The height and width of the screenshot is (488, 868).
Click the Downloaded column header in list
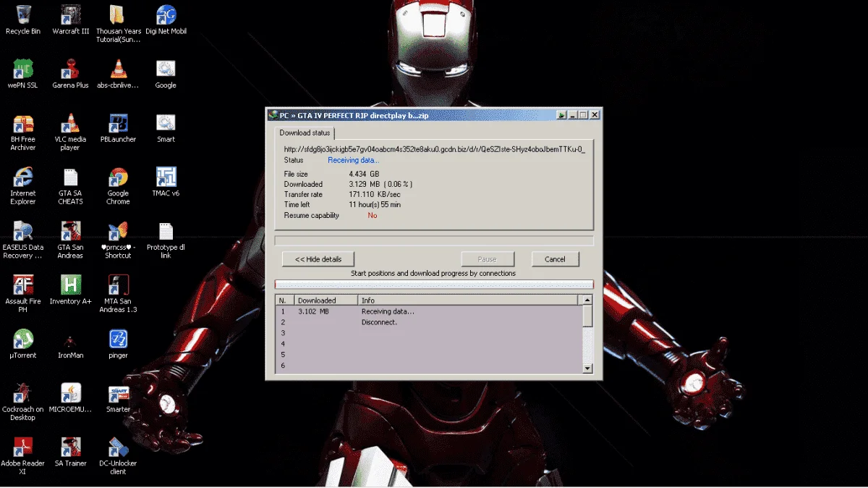point(326,300)
